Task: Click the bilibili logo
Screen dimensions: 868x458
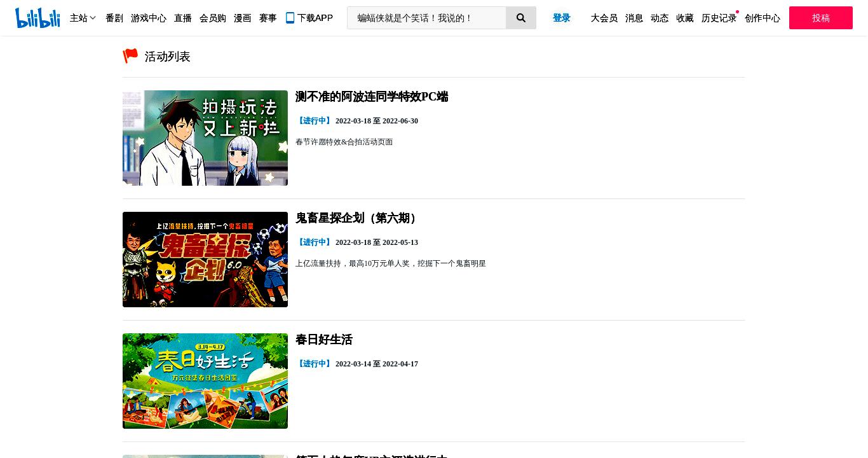Action: pyautogui.click(x=37, y=18)
